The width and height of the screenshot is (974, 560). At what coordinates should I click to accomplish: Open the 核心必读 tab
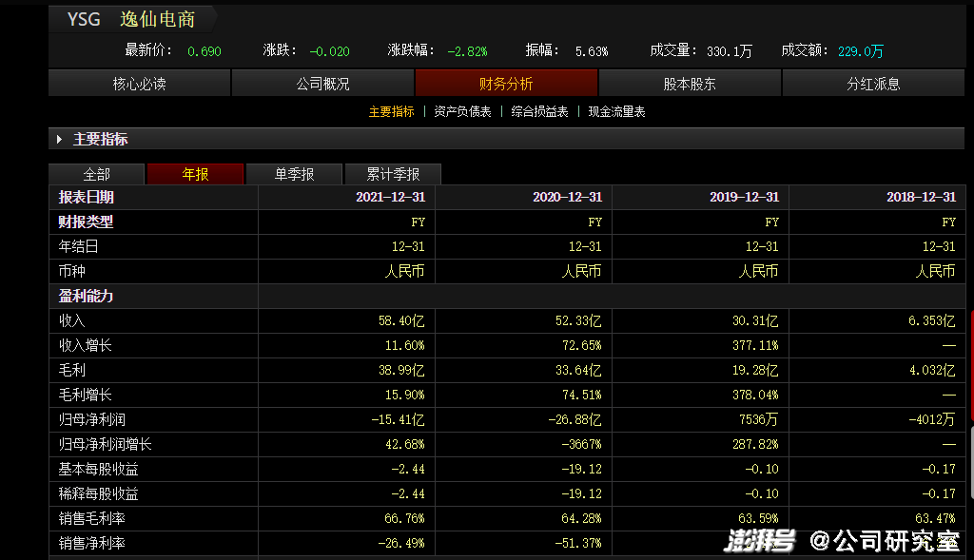139,84
